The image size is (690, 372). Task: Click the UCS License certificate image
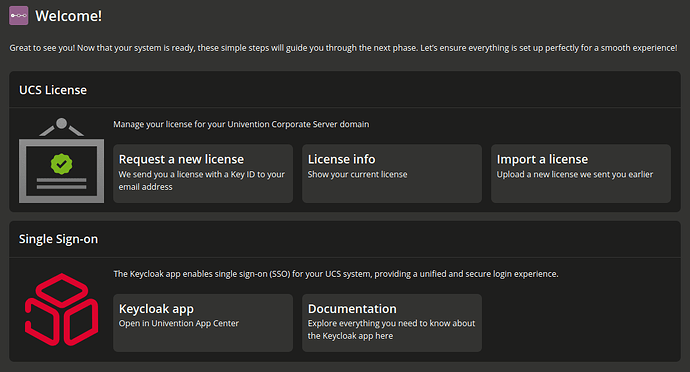(x=62, y=160)
